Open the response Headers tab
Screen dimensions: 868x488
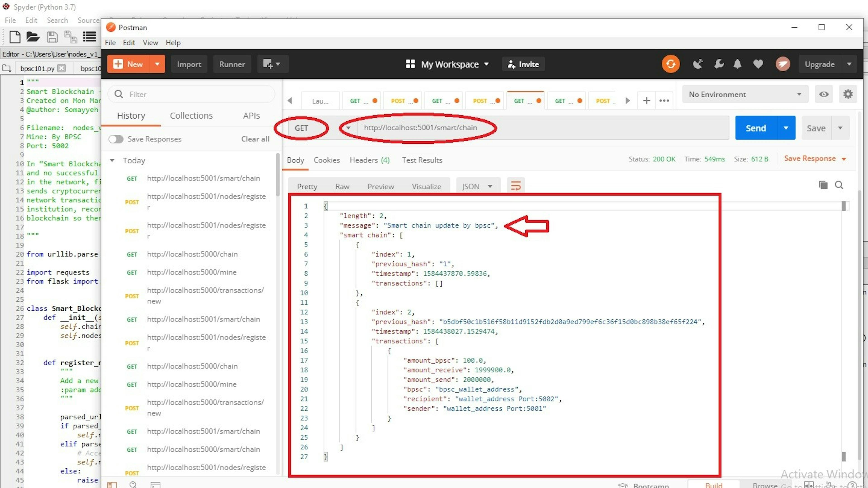coord(369,160)
